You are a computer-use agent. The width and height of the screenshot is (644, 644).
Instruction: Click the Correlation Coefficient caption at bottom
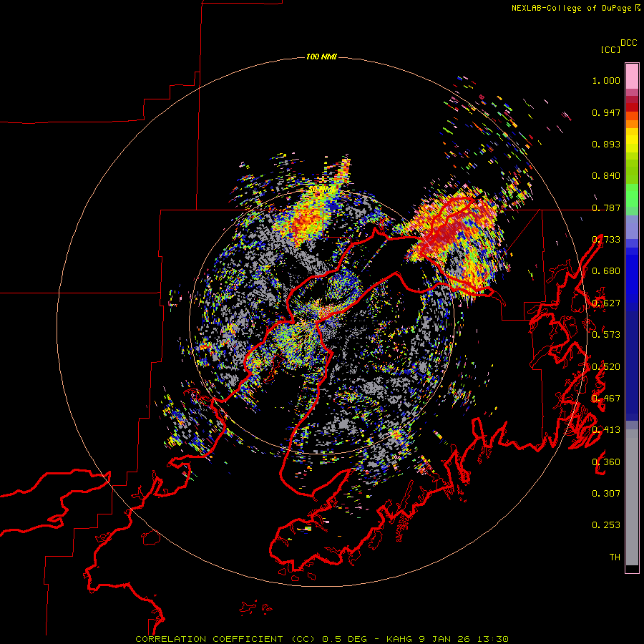click(322, 639)
